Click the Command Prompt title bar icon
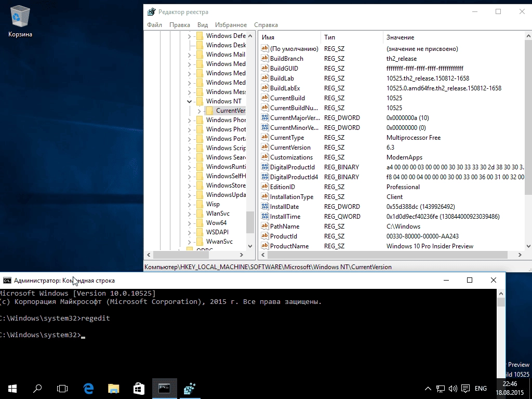This screenshot has width=532, height=399. pos(7,280)
